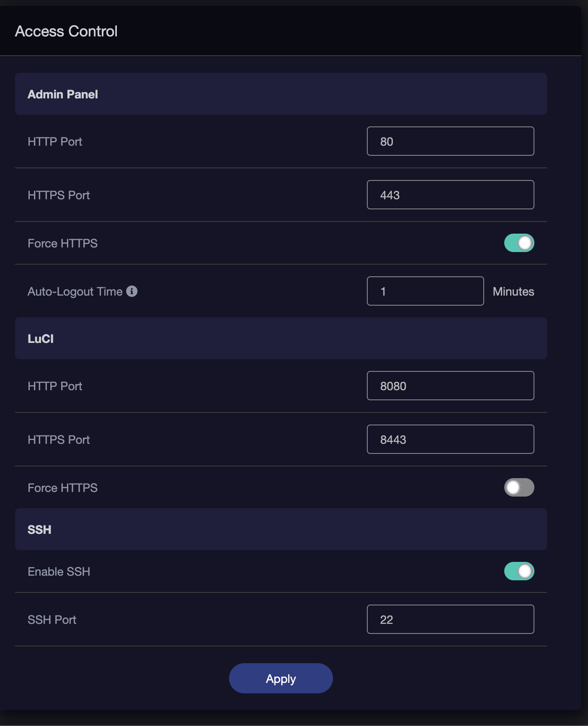The height and width of the screenshot is (726, 588).
Task: Click the Auto-Logout Time label text
Action: click(75, 291)
